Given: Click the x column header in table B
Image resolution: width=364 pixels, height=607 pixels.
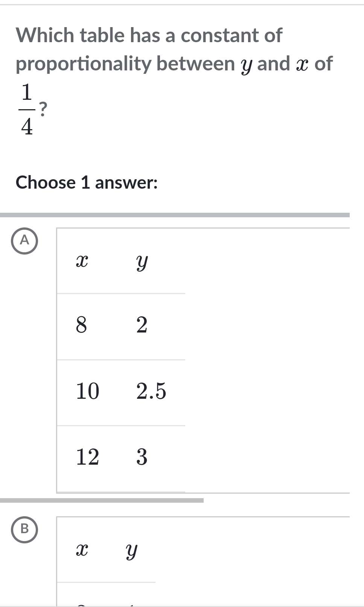Looking at the screenshot, I should point(82,550).
